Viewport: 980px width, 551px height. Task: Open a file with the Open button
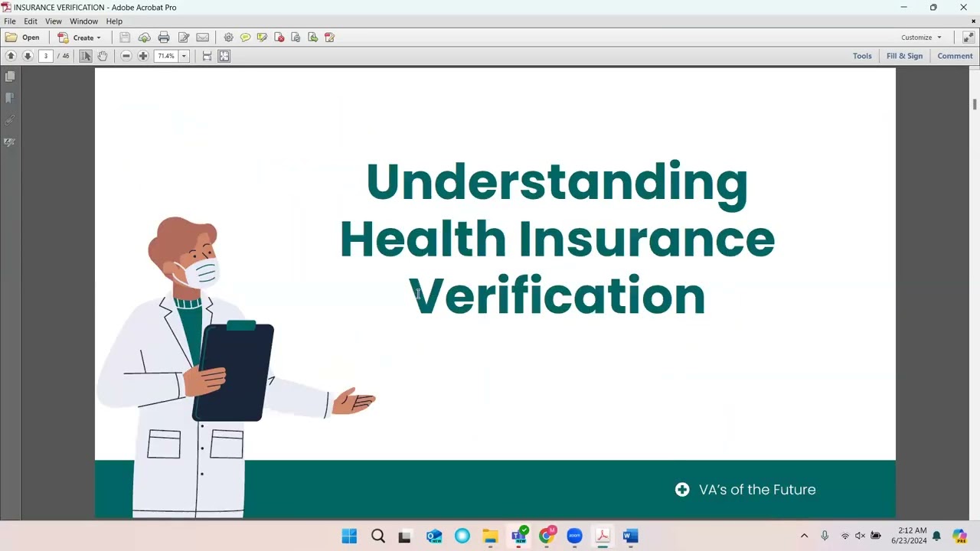[22, 37]
